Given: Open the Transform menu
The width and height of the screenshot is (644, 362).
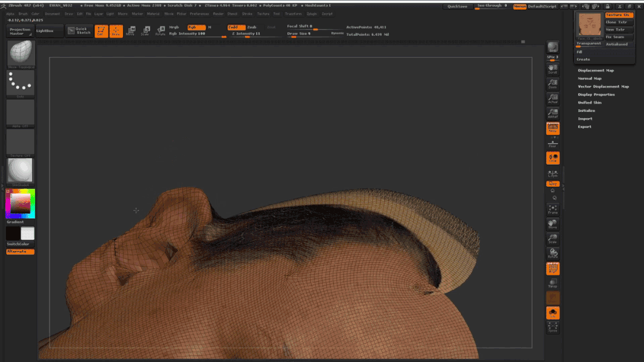Looking at the screenshot, I should pos(293,14).
